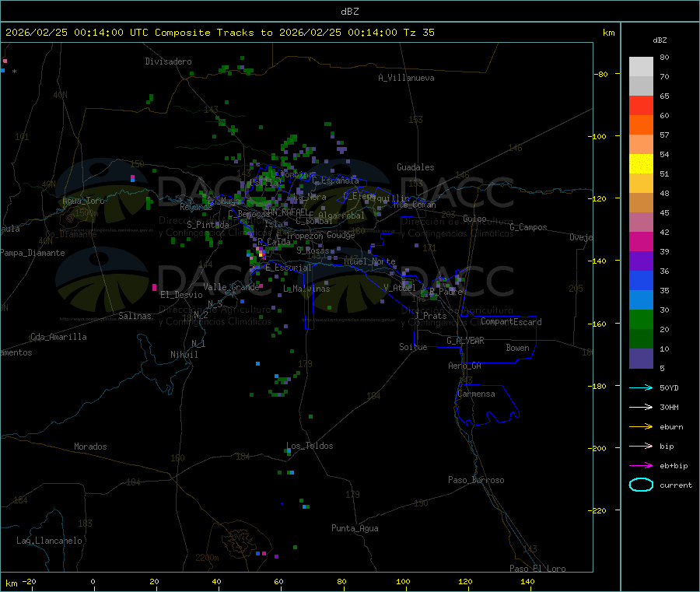The width and height of the screenshot is (700, 592).
Task: Click the Paso_El_Loro map label
Action: pos(537,569)
